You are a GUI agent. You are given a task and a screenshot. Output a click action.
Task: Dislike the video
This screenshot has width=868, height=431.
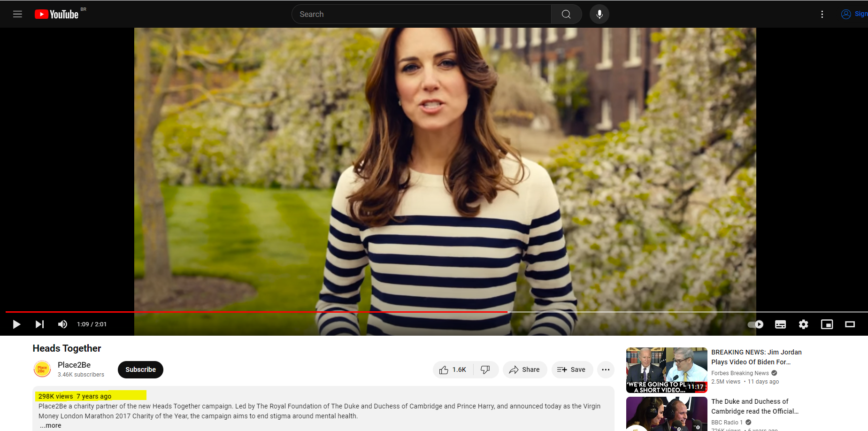click(x=486, y=370)
